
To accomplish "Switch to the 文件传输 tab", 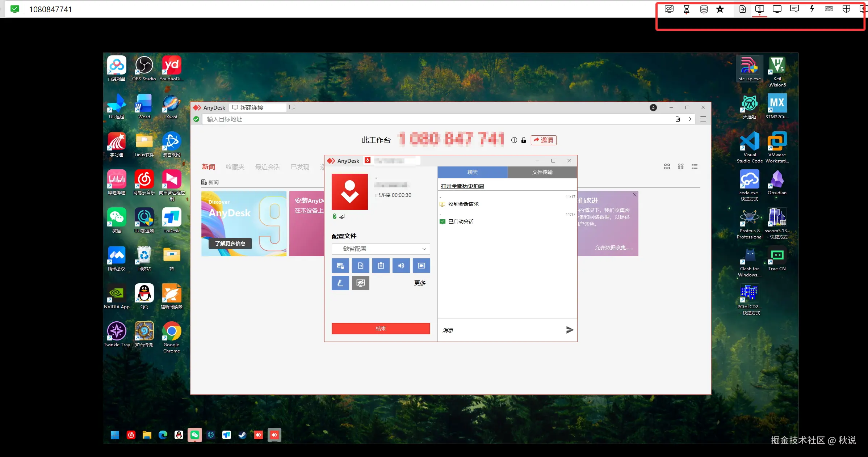I will pyautogui.click(x=542, y=172).
